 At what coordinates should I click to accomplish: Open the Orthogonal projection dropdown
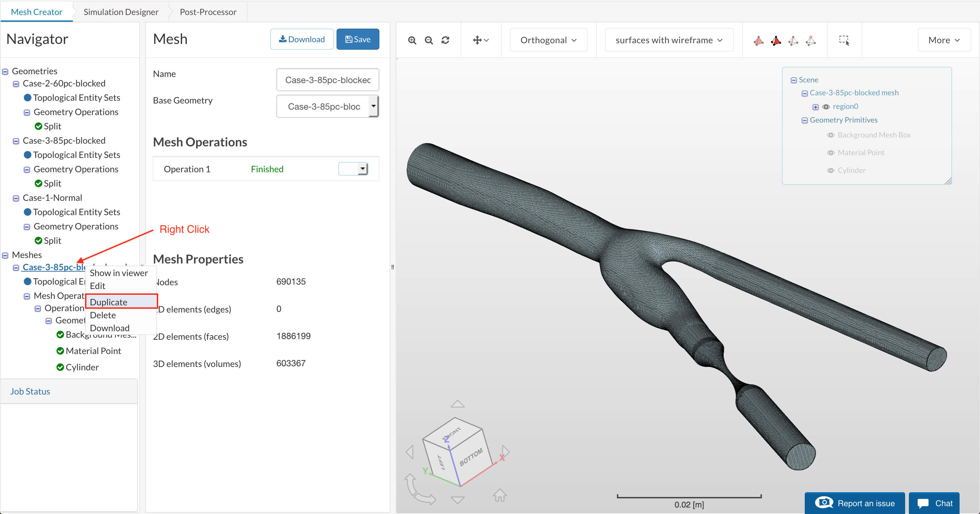548,40
